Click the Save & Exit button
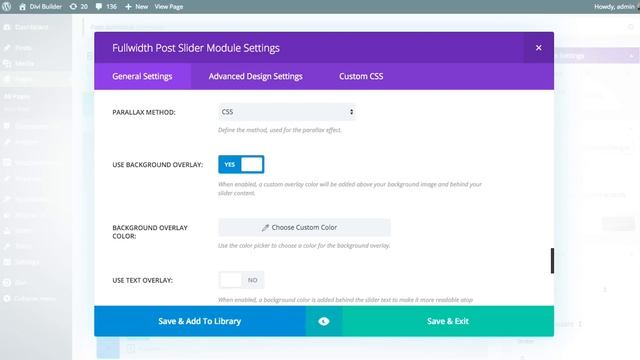Viewport: 640px width, 360px height. click(448, 321)
